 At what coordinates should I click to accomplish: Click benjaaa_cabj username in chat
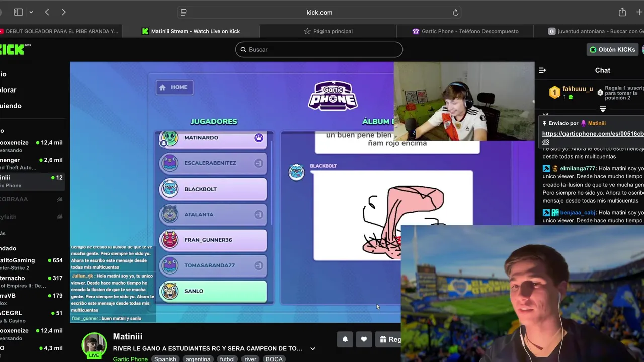(578, 213)
